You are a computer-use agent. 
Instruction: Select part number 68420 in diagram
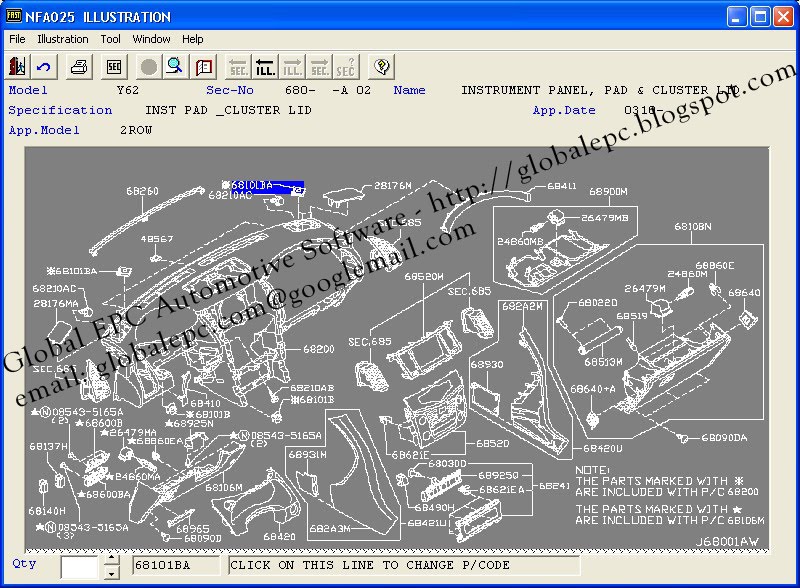pos(280,537)
